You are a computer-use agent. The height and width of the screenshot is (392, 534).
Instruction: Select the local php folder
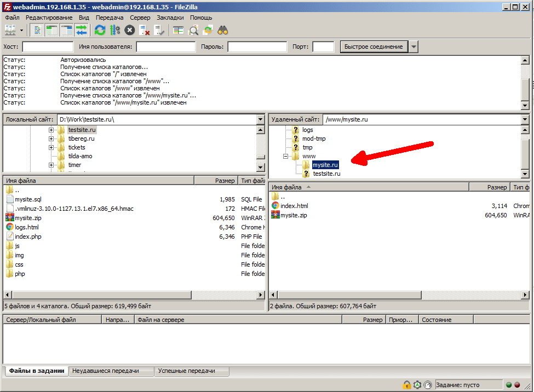pyautogui.click(x=20, y=274)
